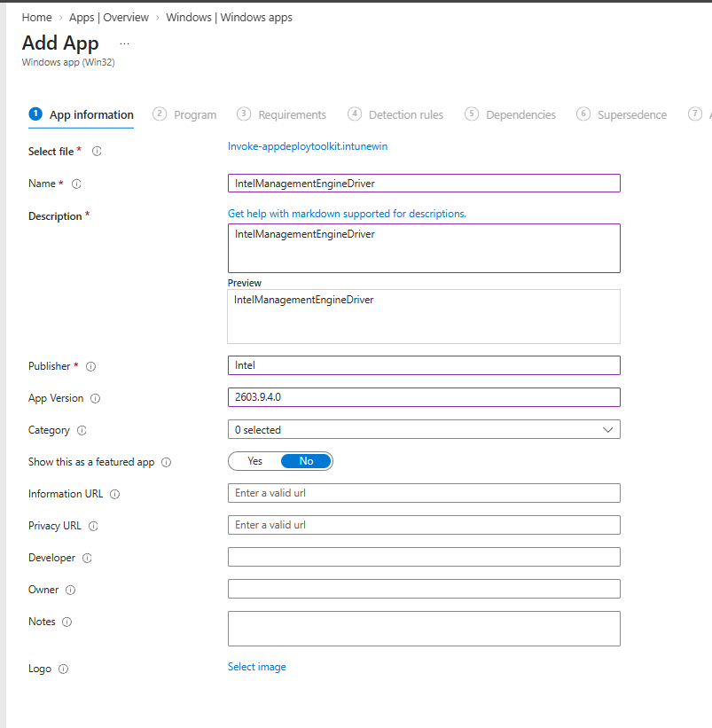Focus the Privacy URL field
The width and height of the screenshot is (712, 728).
(424, 525)
